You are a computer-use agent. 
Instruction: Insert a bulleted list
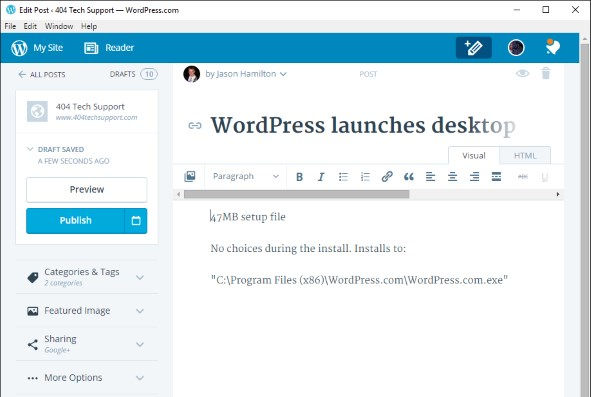tap(343, 177)
